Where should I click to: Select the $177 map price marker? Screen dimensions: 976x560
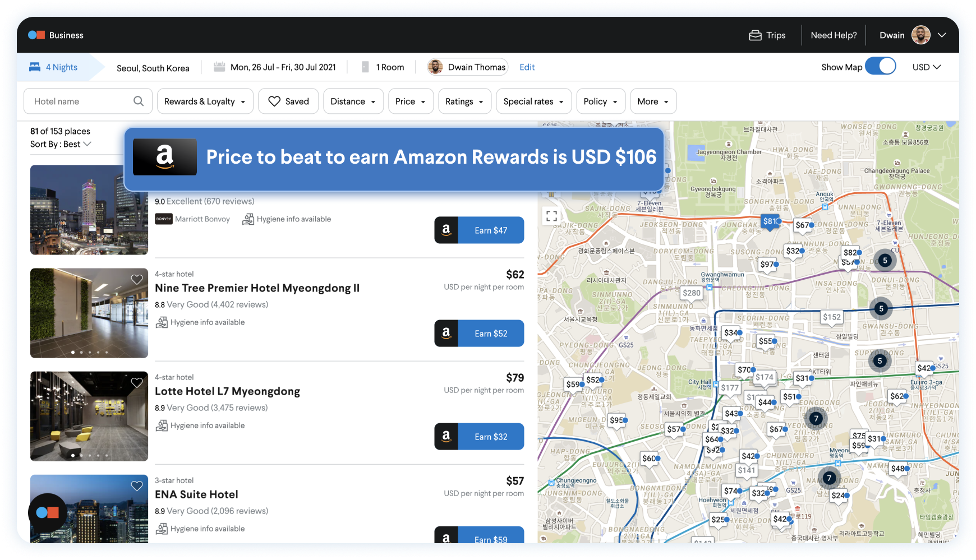pyautogui.click(x=730, y=388)
